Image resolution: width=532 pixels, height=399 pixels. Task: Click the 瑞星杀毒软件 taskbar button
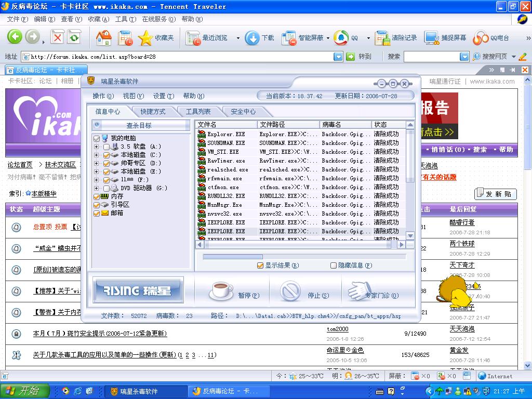coord(145,391)
